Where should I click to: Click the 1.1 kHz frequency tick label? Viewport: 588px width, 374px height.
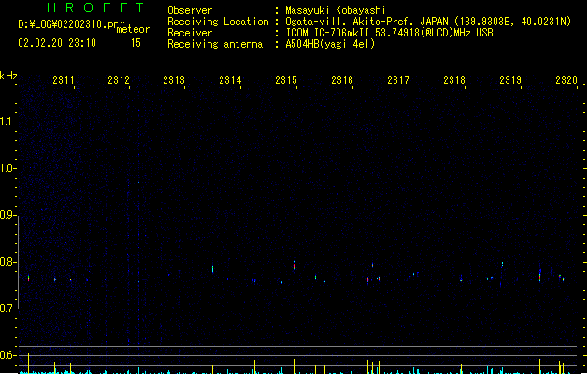pyautogui.click(x=7, y=122)
